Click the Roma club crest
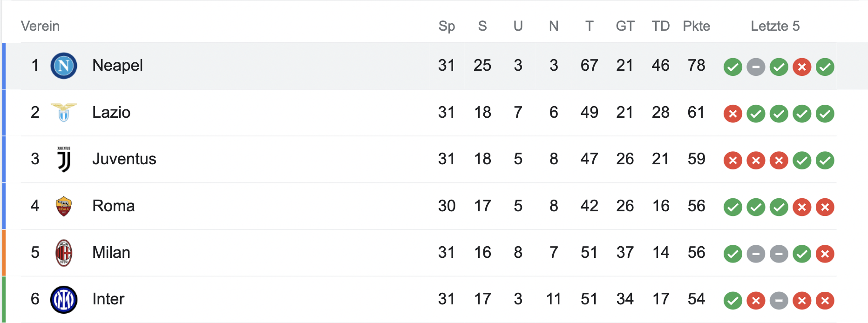 click(64, 206)
